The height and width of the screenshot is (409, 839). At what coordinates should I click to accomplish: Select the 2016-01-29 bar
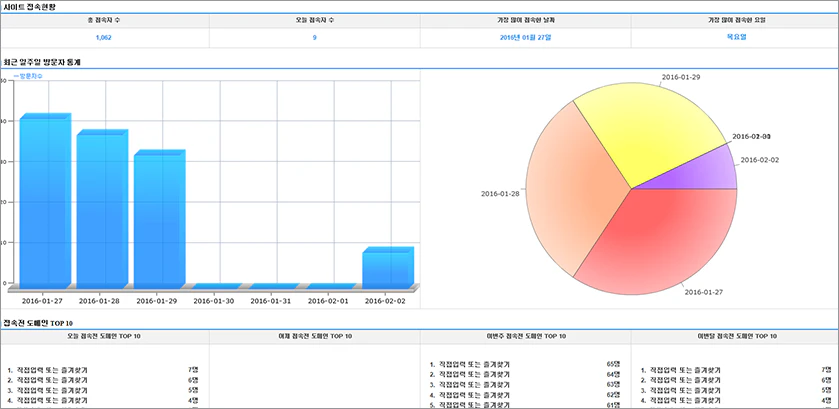click(159, 220)
